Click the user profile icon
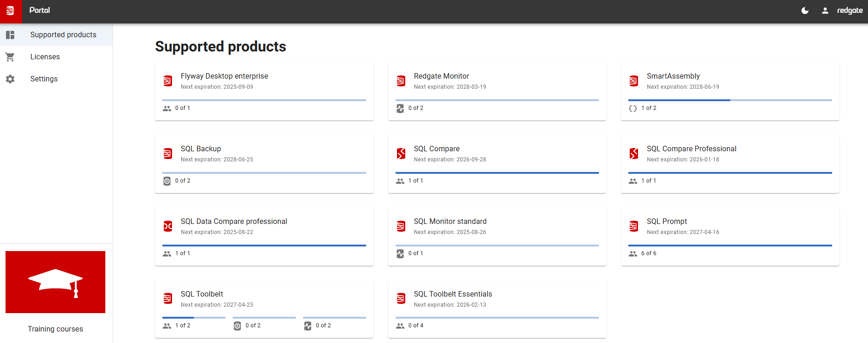 click(x=825, y=11)
